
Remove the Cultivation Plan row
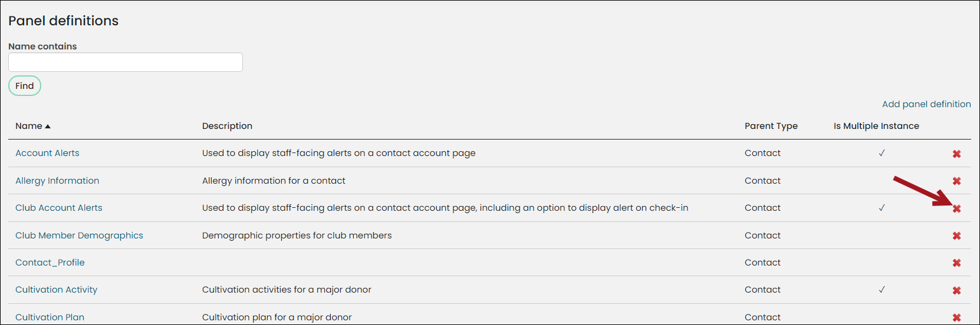pos(956,318)
